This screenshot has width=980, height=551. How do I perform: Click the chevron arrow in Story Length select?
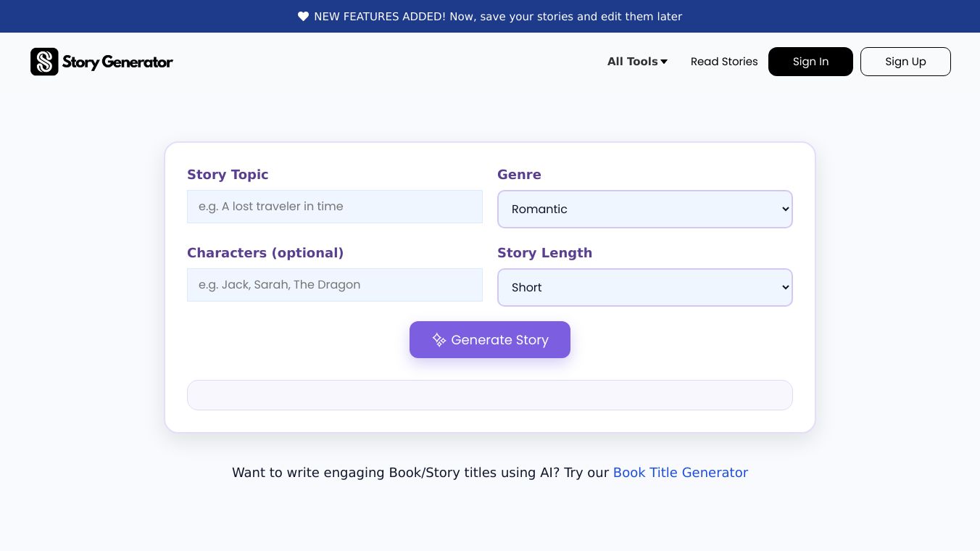pos(785,288)
